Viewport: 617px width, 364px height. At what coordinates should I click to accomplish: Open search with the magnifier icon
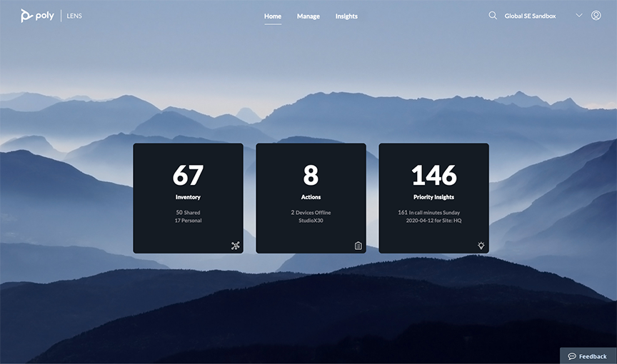pos(493,16)
